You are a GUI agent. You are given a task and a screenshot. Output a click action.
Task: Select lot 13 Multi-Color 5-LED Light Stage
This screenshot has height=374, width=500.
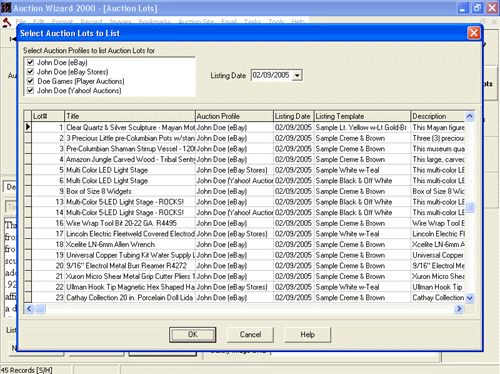130,202
